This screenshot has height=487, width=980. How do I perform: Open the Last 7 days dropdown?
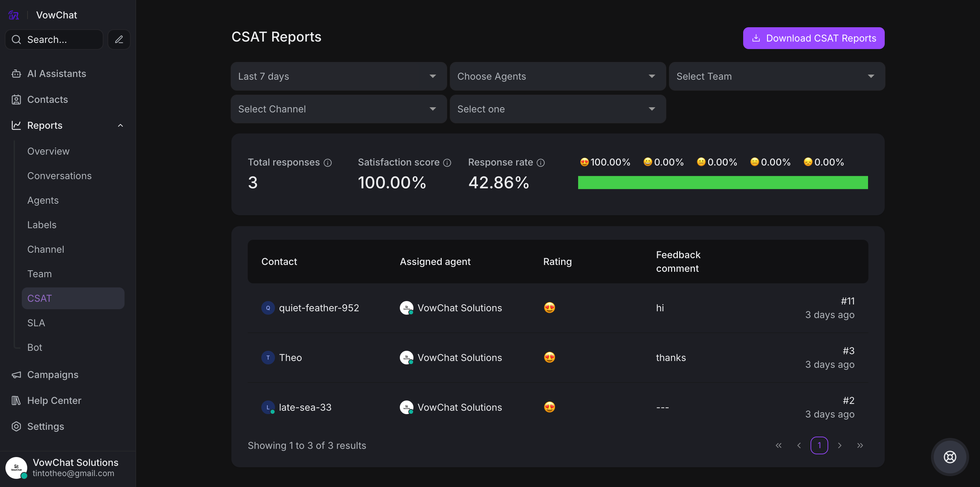pos(338,76)
